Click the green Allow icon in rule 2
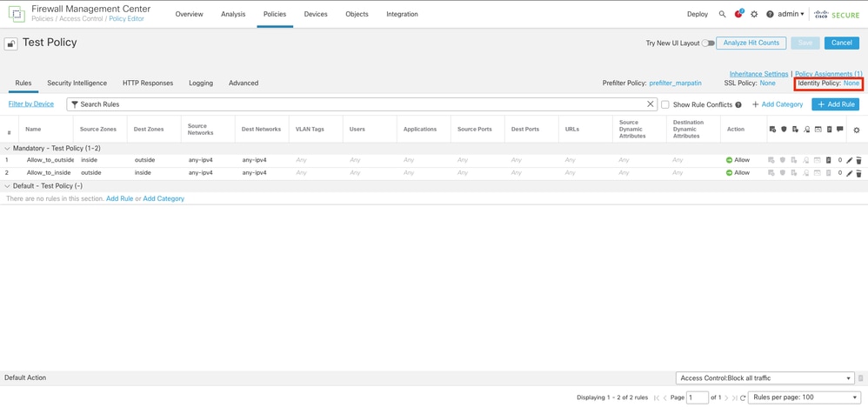Screen dimensions: 868x414 (729, 173)
